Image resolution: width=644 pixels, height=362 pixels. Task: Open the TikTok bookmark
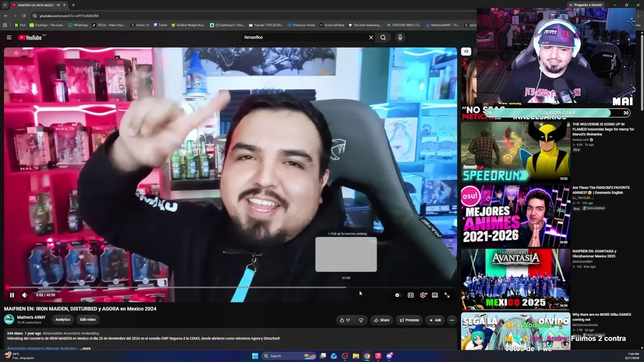tap(109, 25)
